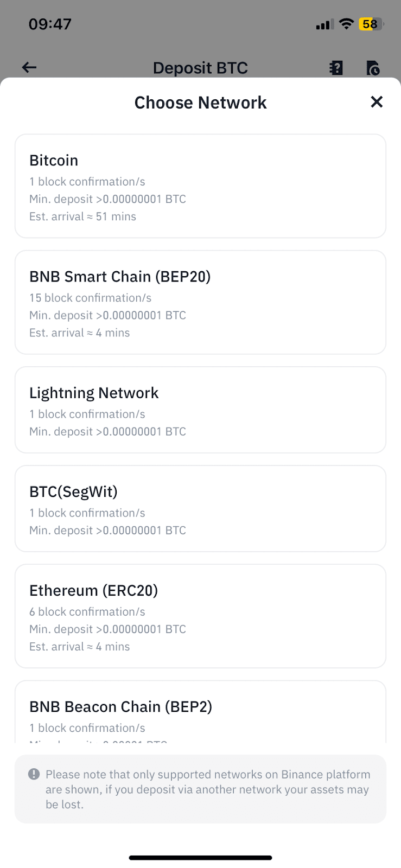Tap the supported networks warning text
Image resolution: width=401 pixels, height=868 pixels.
(208, 789)
